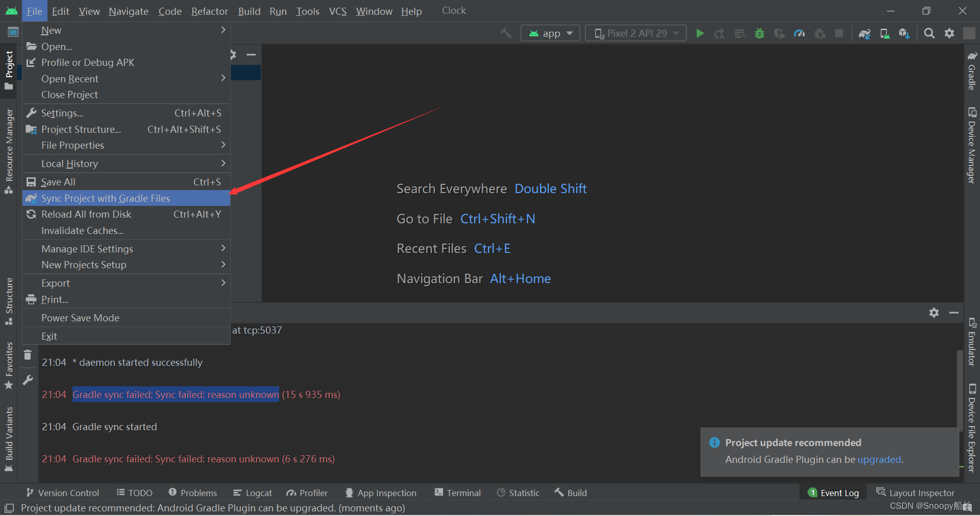Viewport: 980px width, 516px height.
Task: Debug the app using the bug icon
Action: 759,33
